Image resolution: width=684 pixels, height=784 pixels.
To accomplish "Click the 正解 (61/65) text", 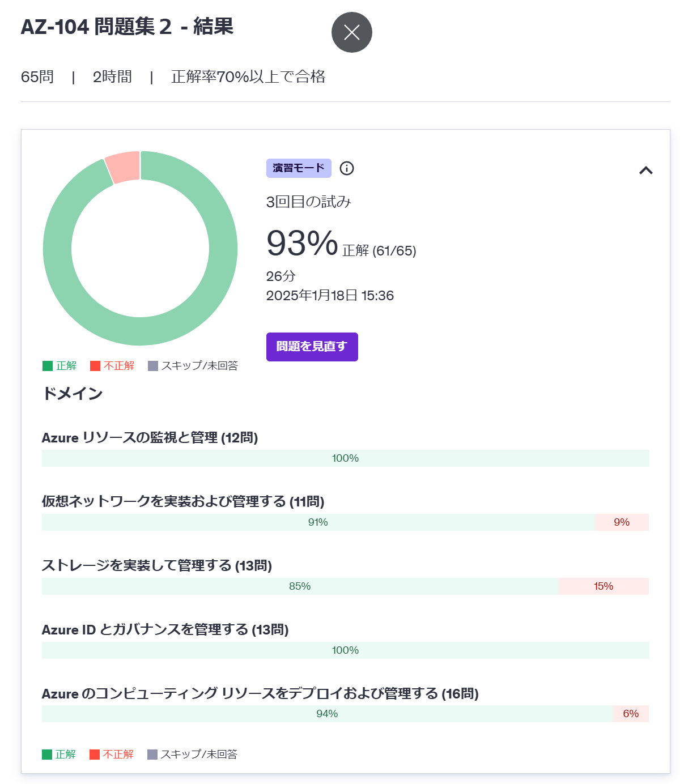I will pyautogui.click(x=380, y=251).
